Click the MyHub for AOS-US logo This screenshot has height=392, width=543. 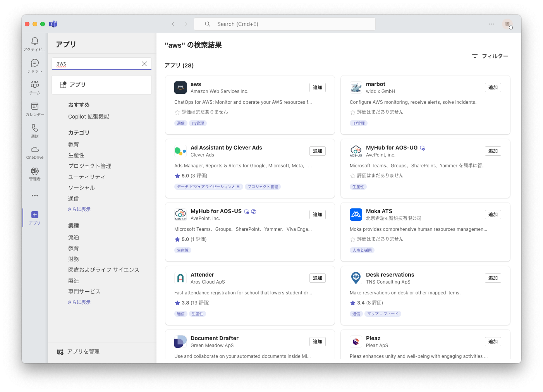point(180,215)
